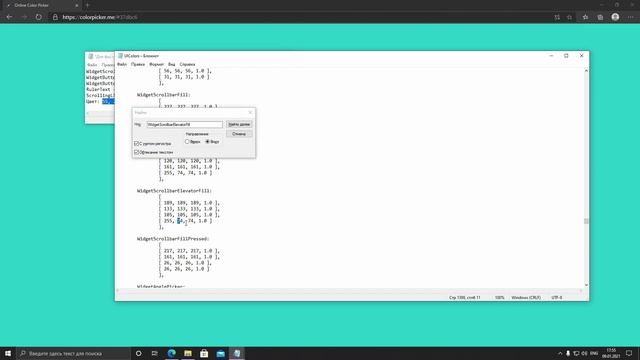Click the line [ 31, 31, 31, 1.0 ]
This screenshot has width=640, height=360.
(x=184, y=77)
